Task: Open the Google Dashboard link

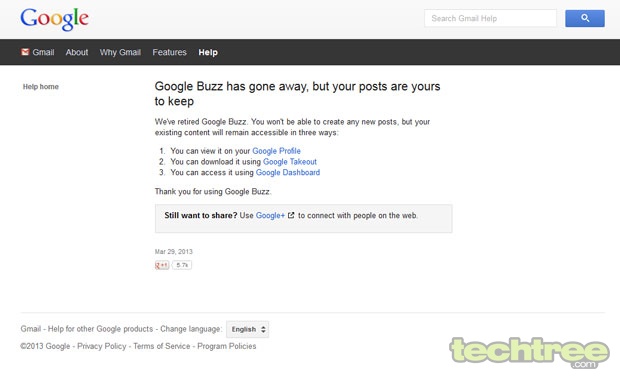Action: click(288, 172)
